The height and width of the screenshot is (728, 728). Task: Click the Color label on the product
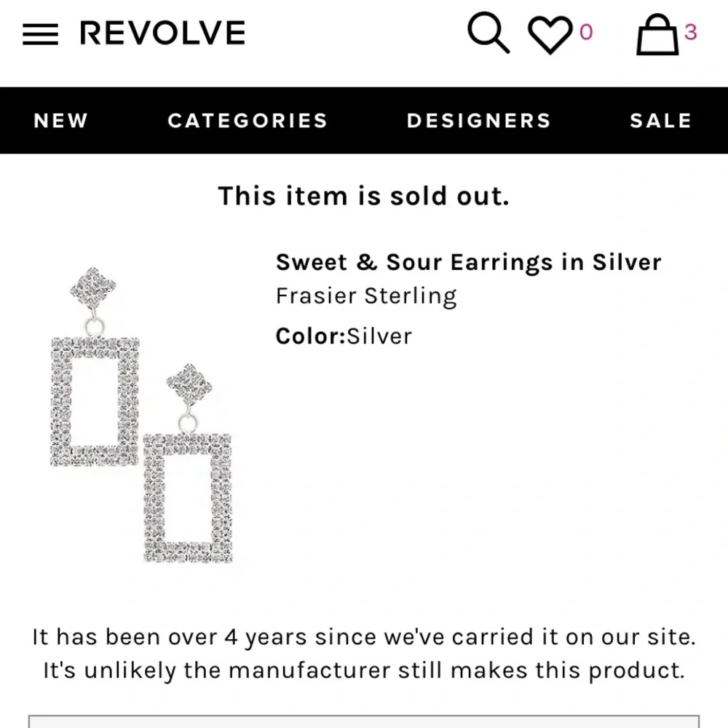tap(309, 336)
